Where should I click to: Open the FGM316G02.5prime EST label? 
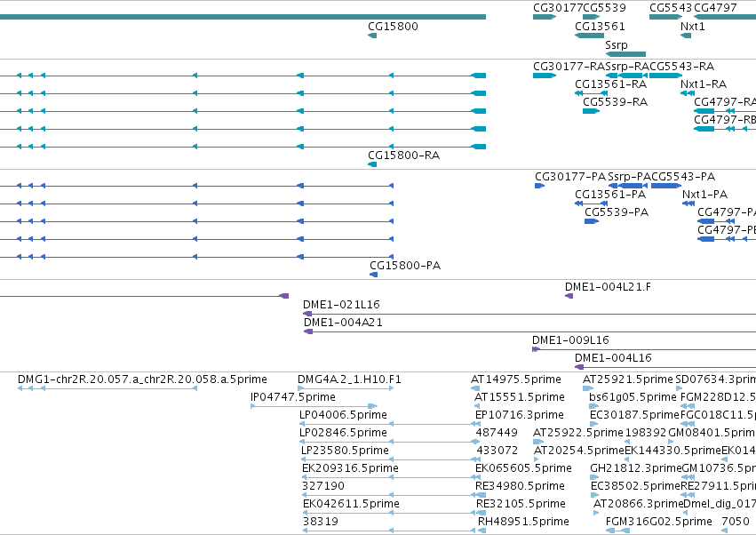[658, 522]
